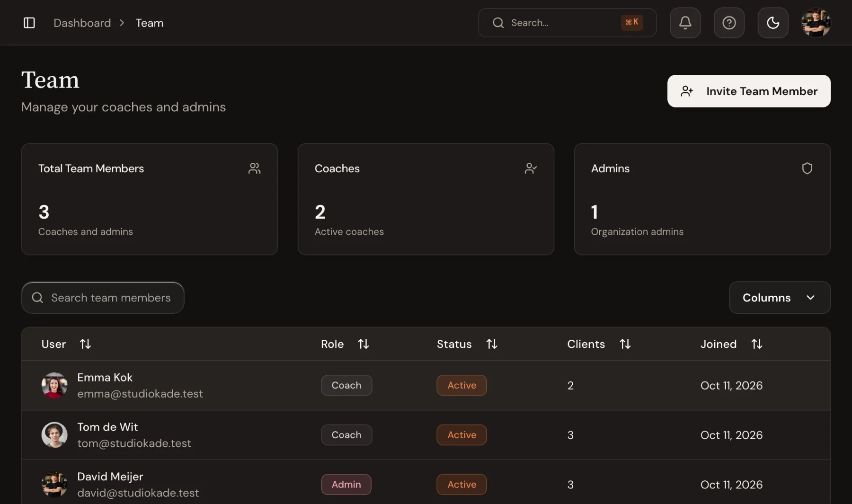Click the Coaches card user-check icon
Screen dimensions: 852x504
click(531, 168)
